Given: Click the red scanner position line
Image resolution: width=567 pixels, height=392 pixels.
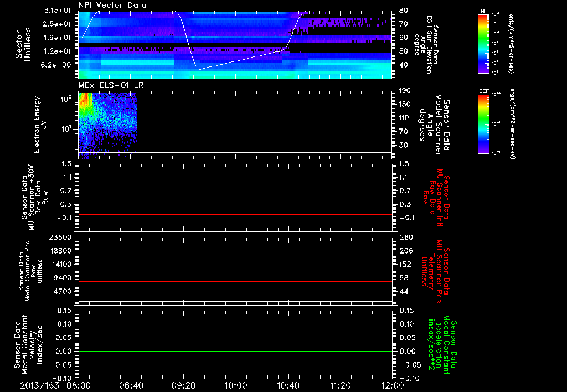Looking at the screenshot, I should tap(236, 282).
